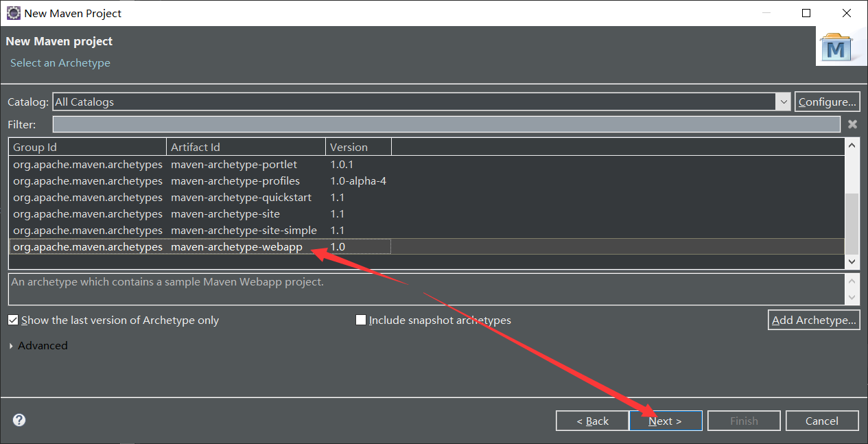Click into the Filter text field
Viewport: 868px width, 444px height.
446,124
